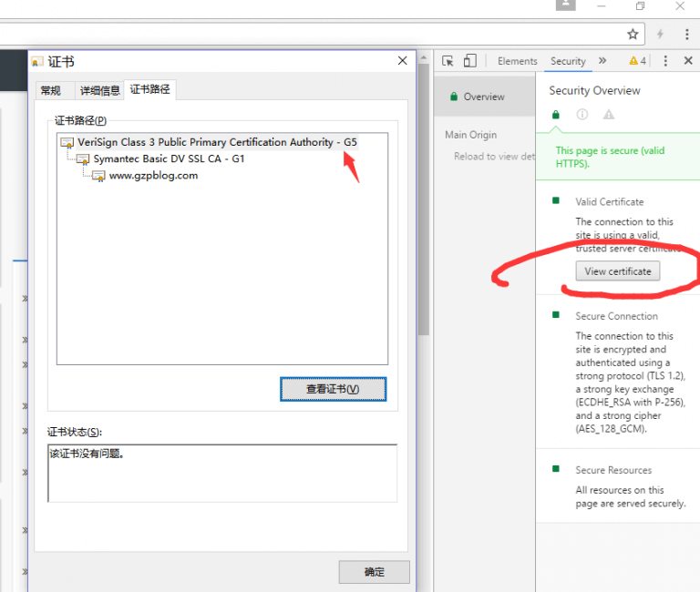
Task: Select the www.gzpblog.com certificate node
Action: point(153,176)
